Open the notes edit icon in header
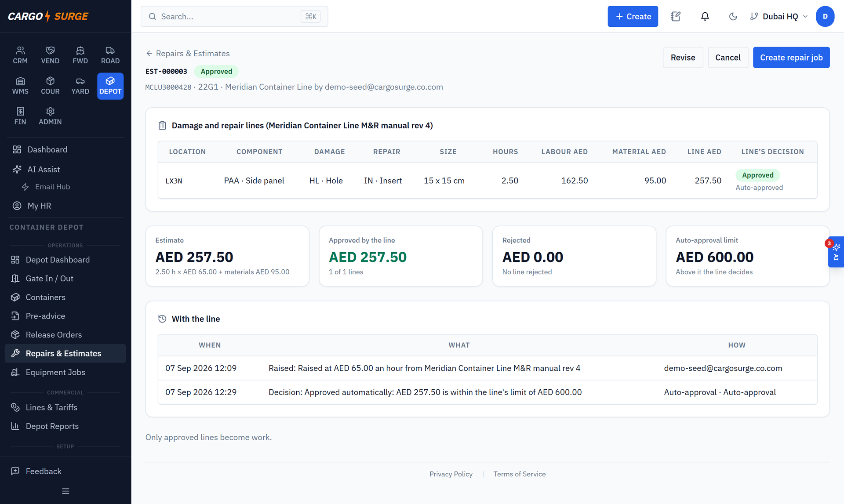This screenshot has height=504, width=844. [x=676, y=16]
